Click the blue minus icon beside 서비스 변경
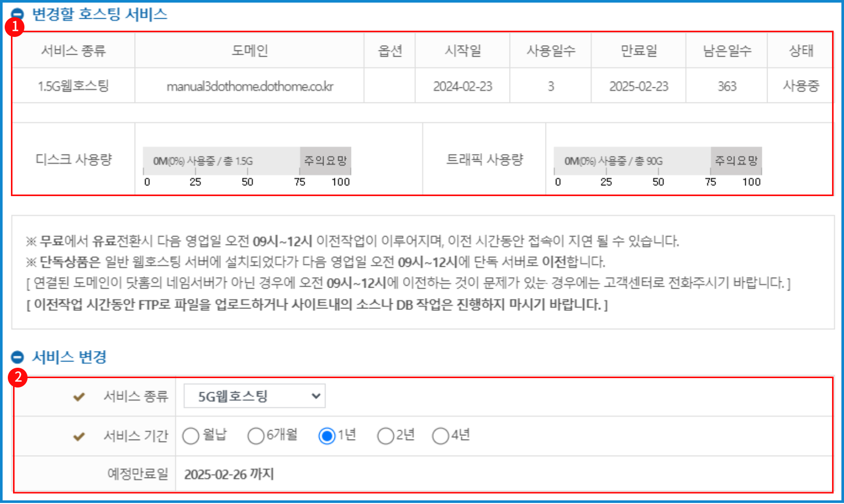844x504 pixels. (x=17, y=357)
